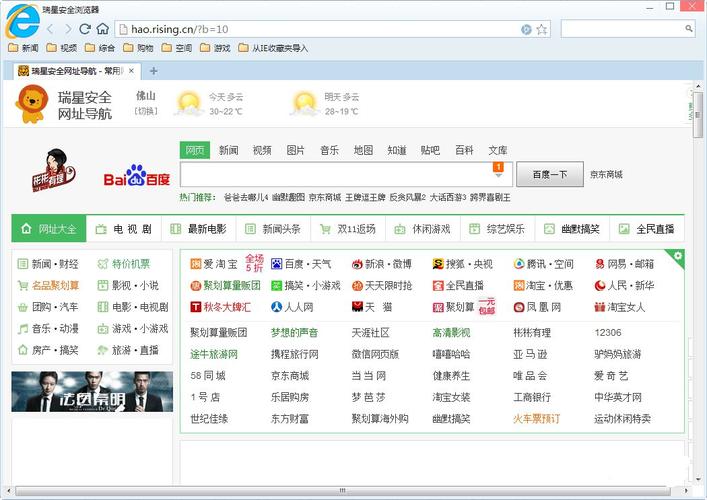Open 名品聚划算 category link
The height and width of the screenshot is (500, 707).
tap(48, 285)
